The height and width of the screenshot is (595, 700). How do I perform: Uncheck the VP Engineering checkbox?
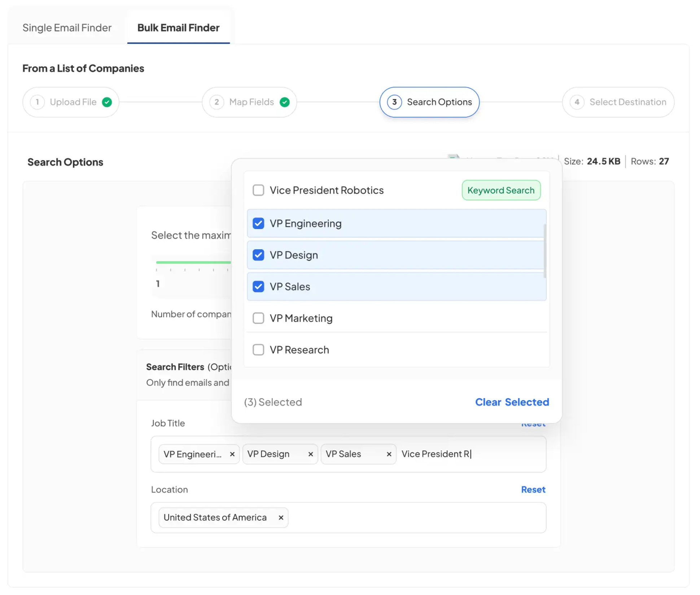(258, 223)
